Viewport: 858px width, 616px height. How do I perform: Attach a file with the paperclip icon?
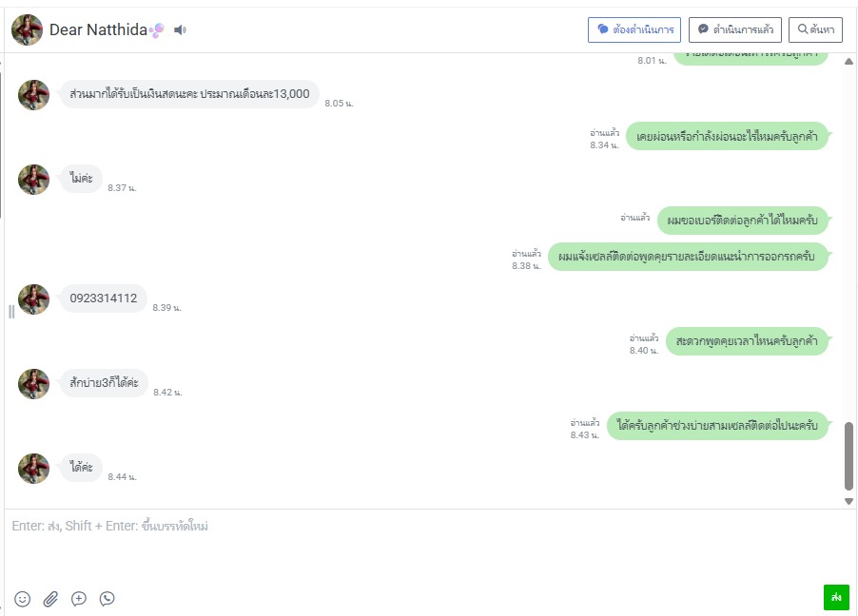[50, 599]
